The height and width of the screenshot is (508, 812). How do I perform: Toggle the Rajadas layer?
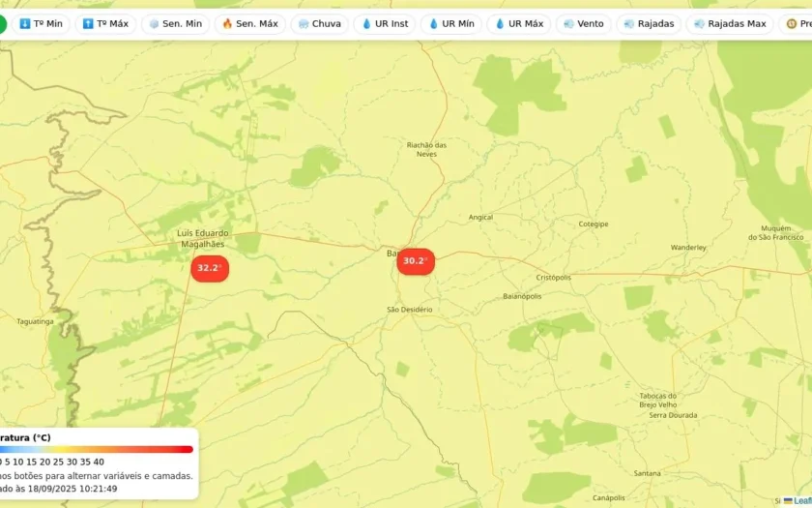(649, 24)
